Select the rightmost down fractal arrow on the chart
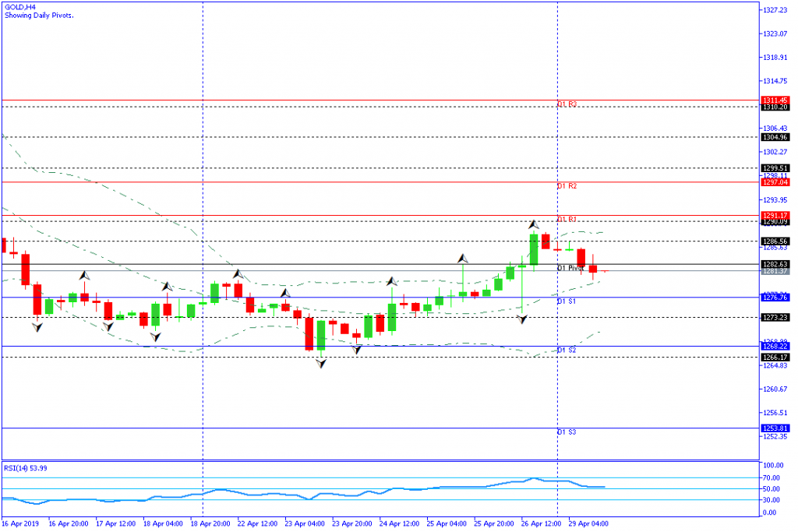The image size is (798, 532). 521,319
